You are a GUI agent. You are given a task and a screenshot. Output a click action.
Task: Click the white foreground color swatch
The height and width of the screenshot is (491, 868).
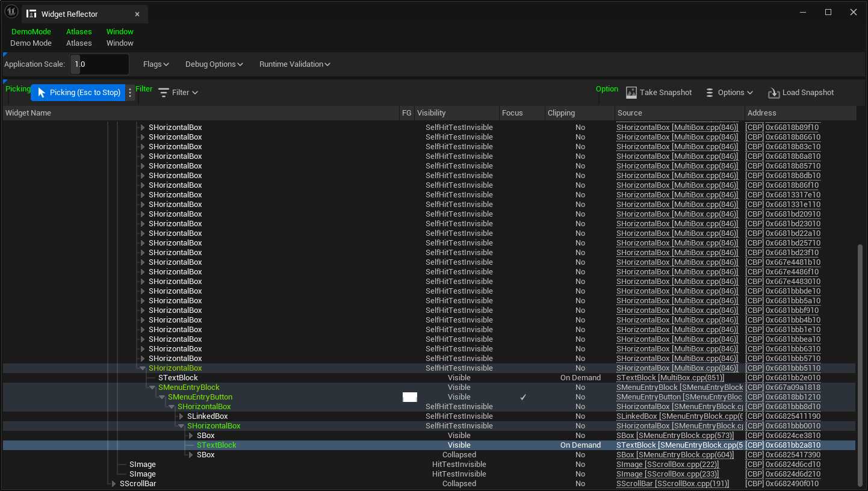coord(409,397)
